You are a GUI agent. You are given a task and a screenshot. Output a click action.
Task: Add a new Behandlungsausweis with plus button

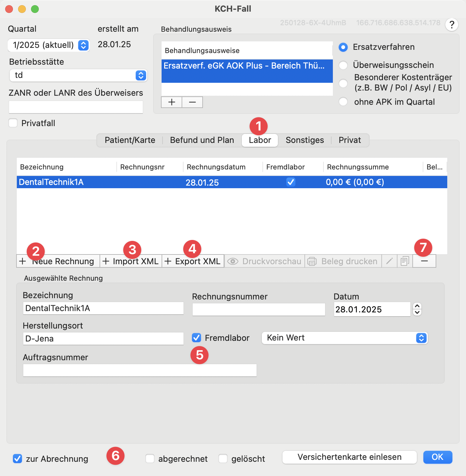click(x=172, y=102)
